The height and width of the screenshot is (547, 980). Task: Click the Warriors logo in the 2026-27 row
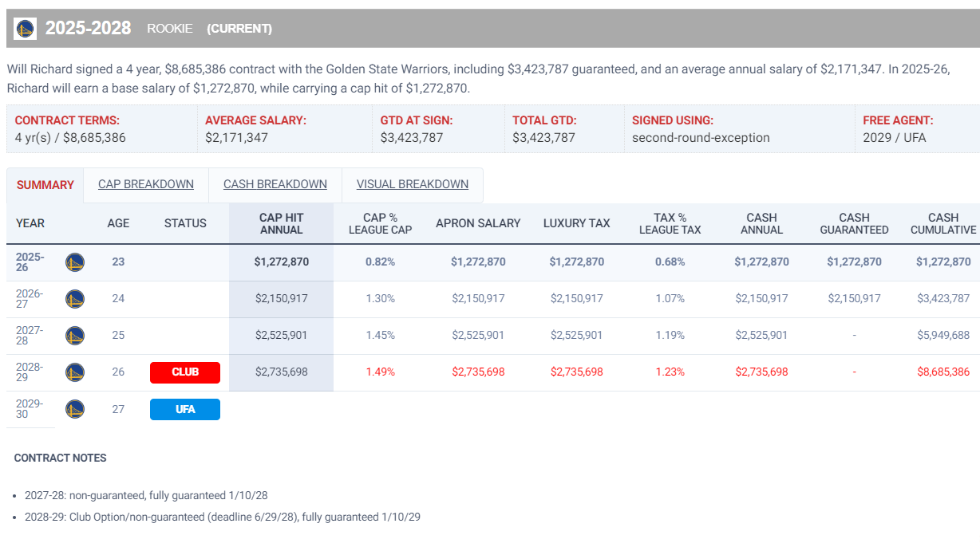point(75,298)
